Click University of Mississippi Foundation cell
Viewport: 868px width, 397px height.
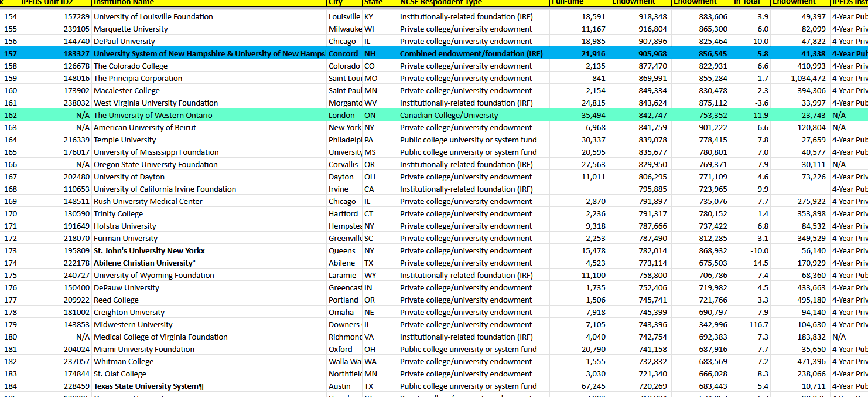(x=209, y=152)
